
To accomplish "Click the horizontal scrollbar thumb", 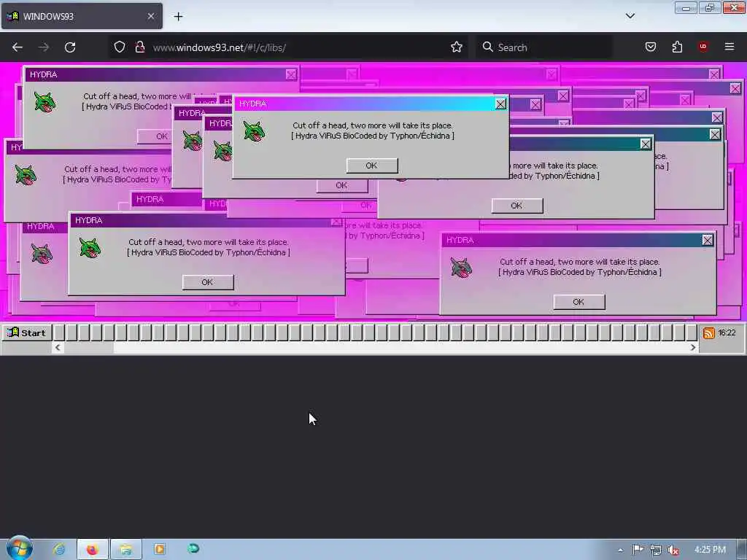I will pyautogui.click(x=89, y=348).
